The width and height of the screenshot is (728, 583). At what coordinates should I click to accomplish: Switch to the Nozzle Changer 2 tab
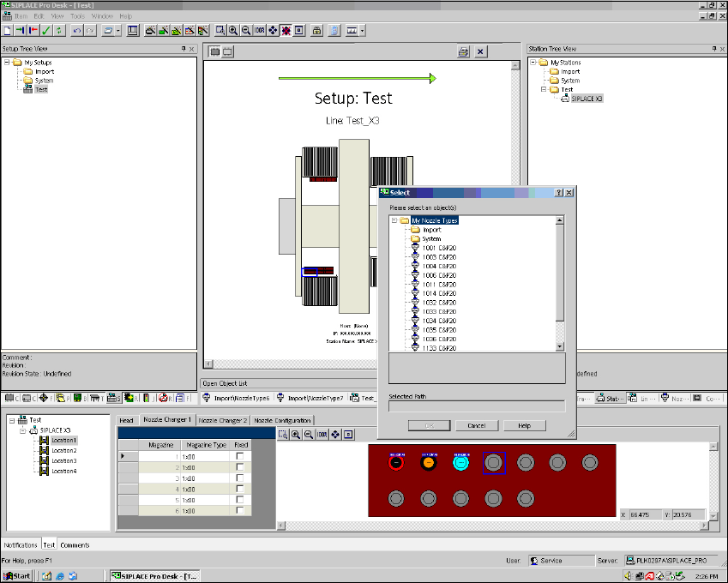[x=222, y=420]
